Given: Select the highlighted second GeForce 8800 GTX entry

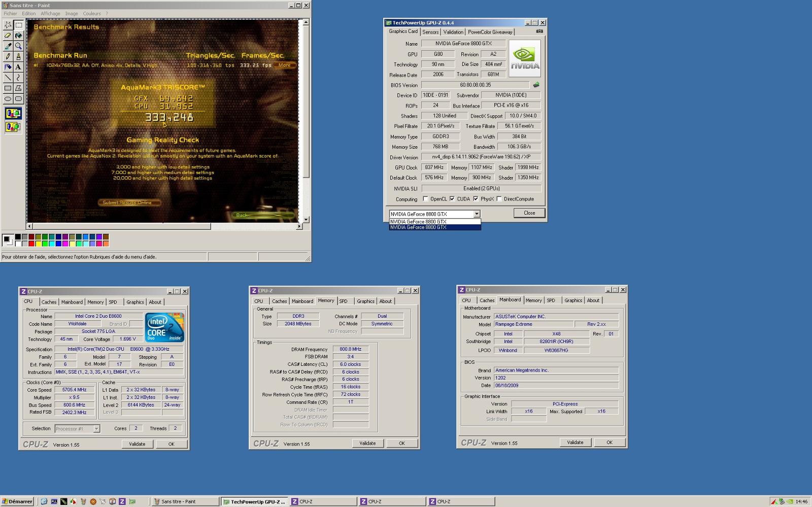Looking at the screenshot, I should (434, 227).
